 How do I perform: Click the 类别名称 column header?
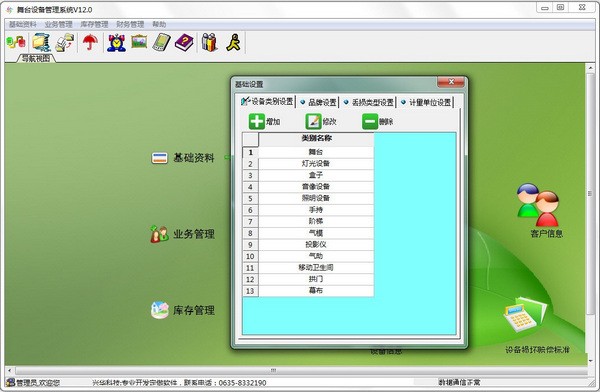[316, 139]
